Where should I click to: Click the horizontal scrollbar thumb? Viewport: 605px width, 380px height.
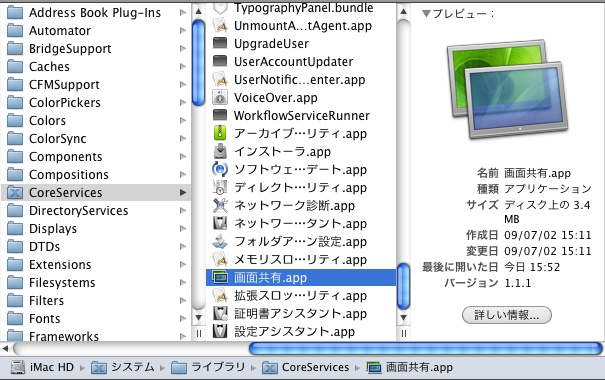point(426,349)
